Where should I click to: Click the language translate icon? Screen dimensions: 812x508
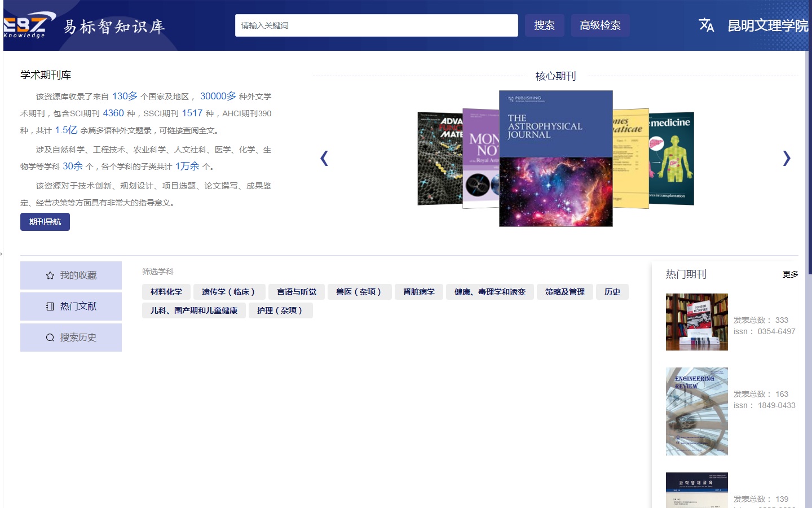[706, 25]
